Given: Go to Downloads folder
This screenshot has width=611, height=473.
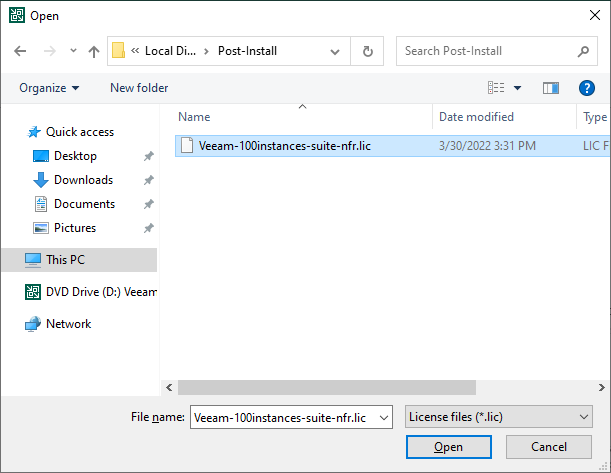Looking at the screenshot, I should [x=83, y=180].
